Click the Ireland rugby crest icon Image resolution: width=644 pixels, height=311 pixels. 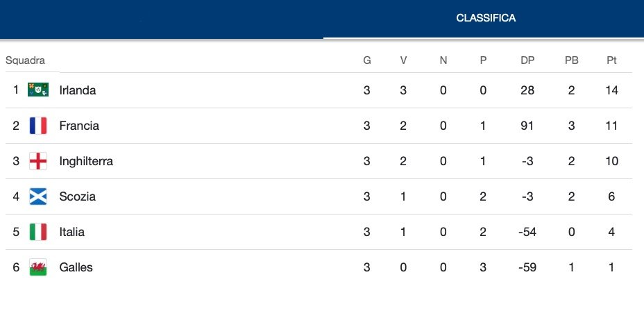click(x=38, y=90)
